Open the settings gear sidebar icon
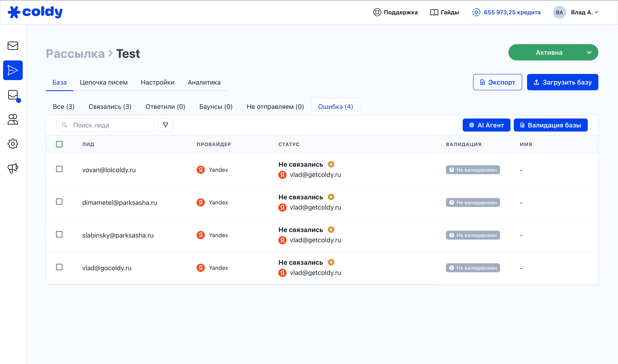 pyautogui.click(x=13, y=144)
